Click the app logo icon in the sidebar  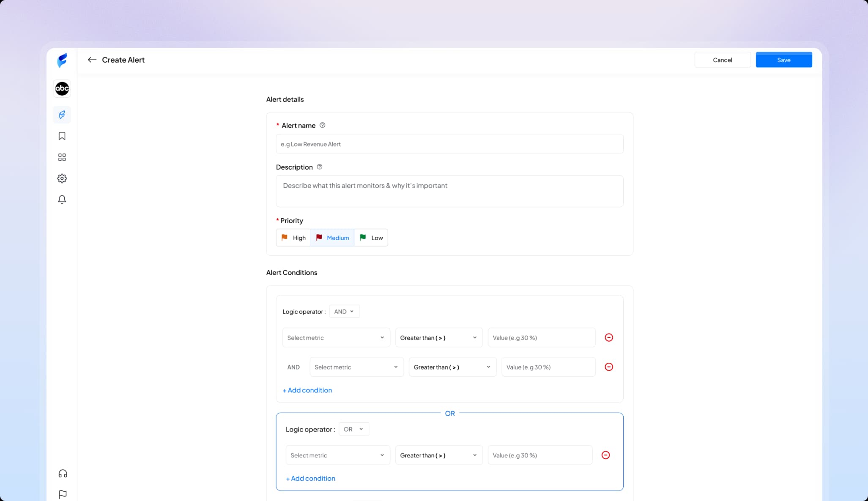[x=62, y=60]
